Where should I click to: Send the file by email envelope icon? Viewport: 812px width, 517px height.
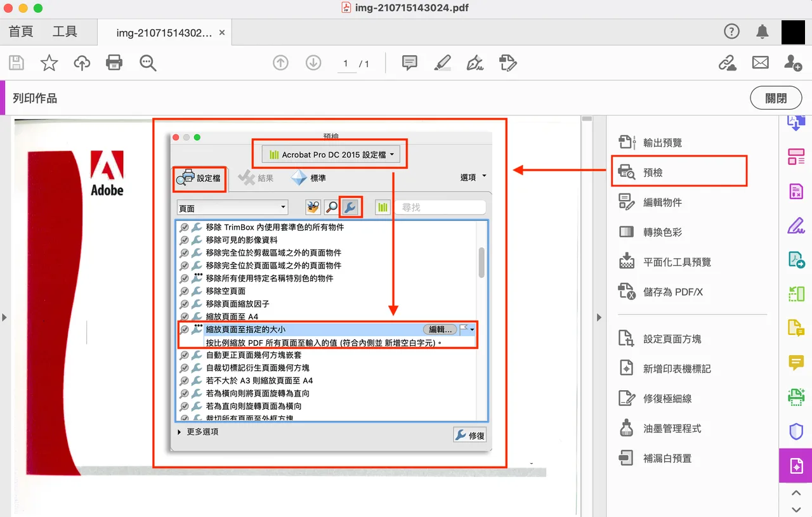(760, 63)
